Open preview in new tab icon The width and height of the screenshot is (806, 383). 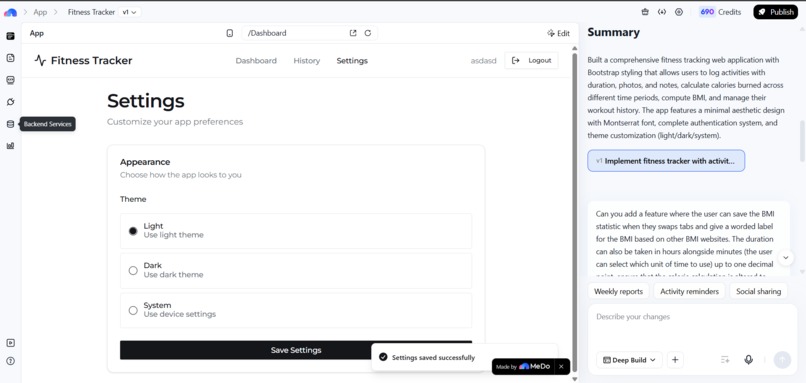(353, 33)
